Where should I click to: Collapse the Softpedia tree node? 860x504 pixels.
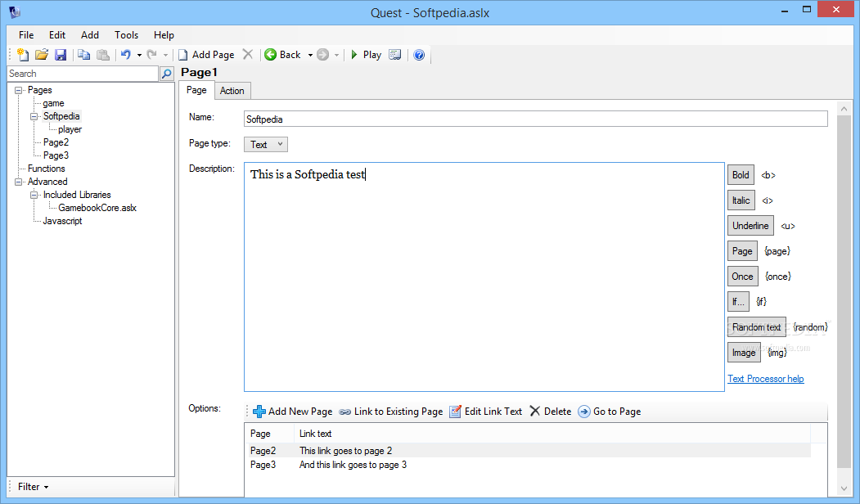[x=34, y=116]
